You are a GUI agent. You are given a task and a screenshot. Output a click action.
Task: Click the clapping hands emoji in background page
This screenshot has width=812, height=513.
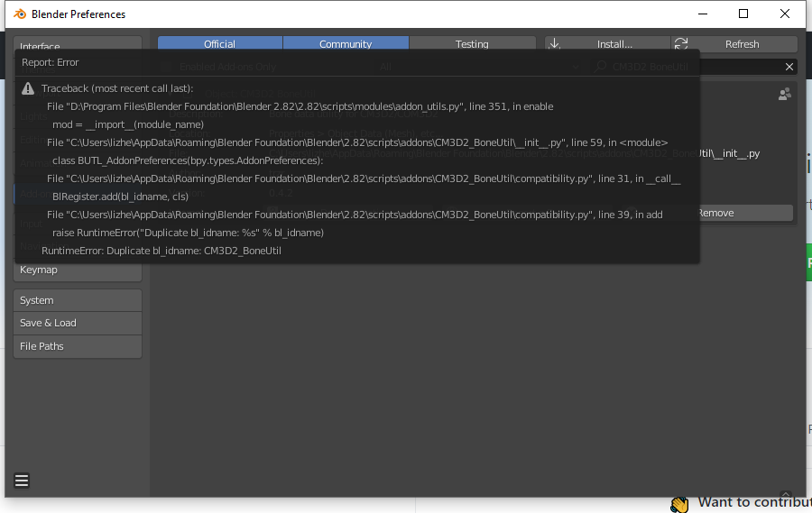[x=679, y=504]
